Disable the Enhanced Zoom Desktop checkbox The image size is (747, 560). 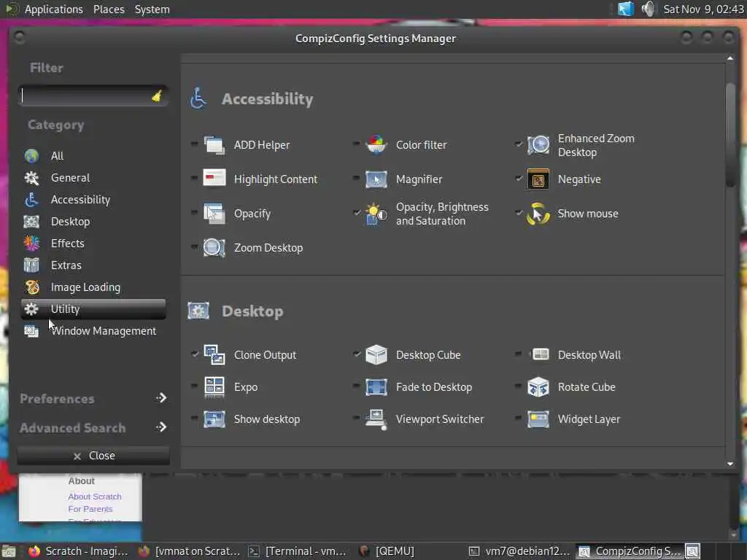tap(519, 144)
